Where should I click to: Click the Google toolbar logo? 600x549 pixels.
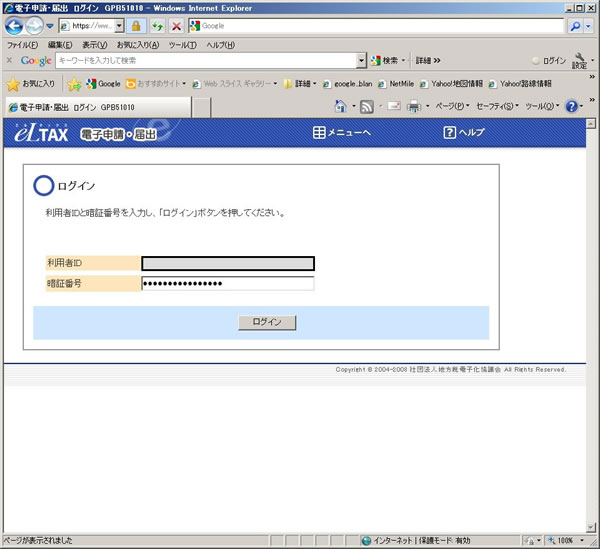(x=36, y=60)
